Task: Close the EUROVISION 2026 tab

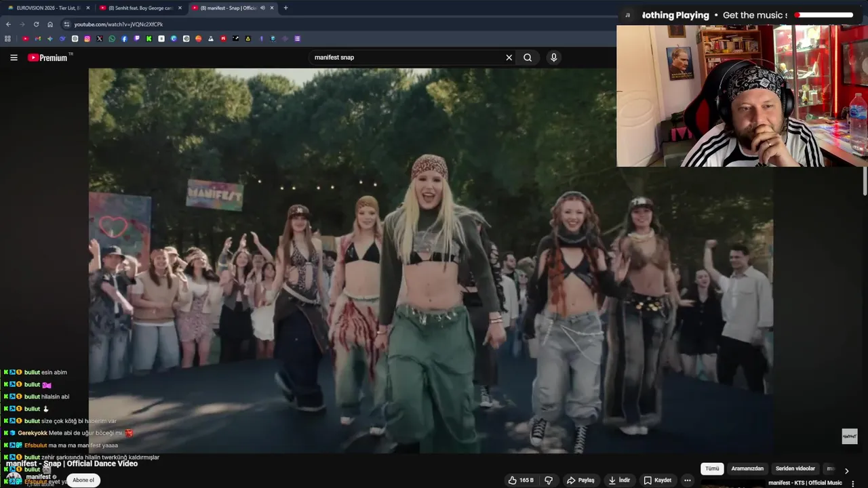Action: coord(87,8)
